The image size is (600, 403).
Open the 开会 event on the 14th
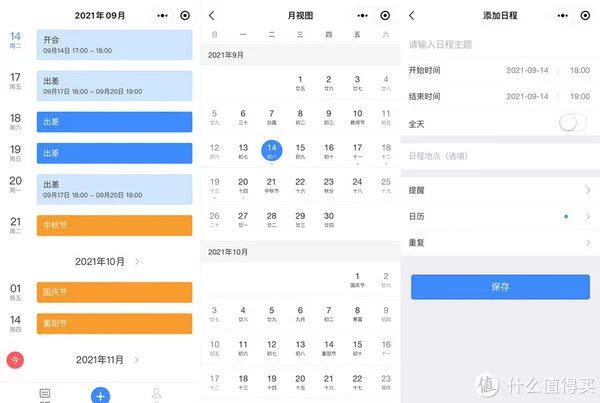(x=114, y=45)
